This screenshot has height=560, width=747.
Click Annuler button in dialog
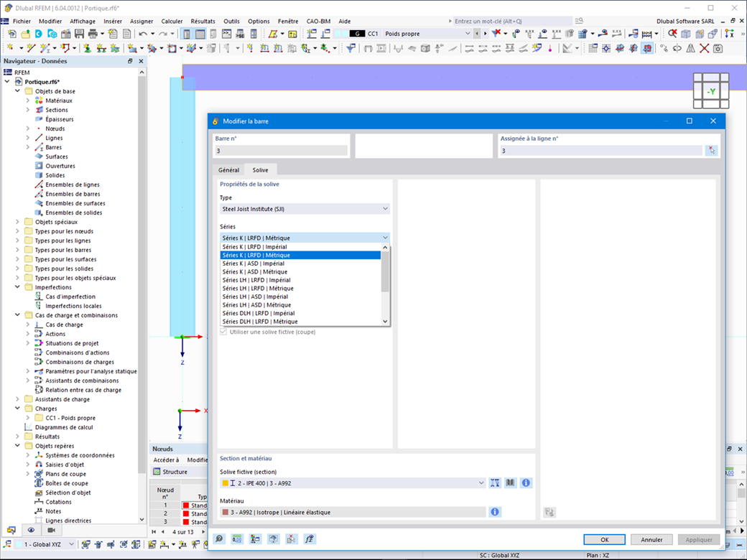point(651,539)
